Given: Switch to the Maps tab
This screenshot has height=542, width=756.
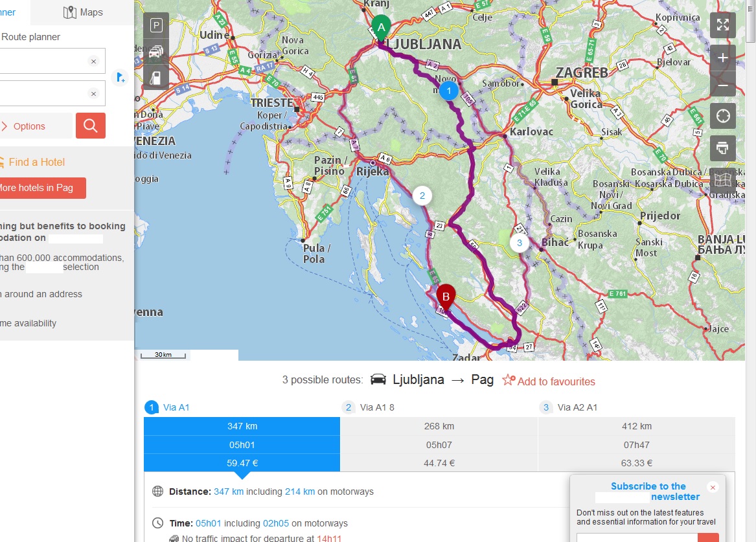Looking at the screenshot, I should (x=83, y=12).
